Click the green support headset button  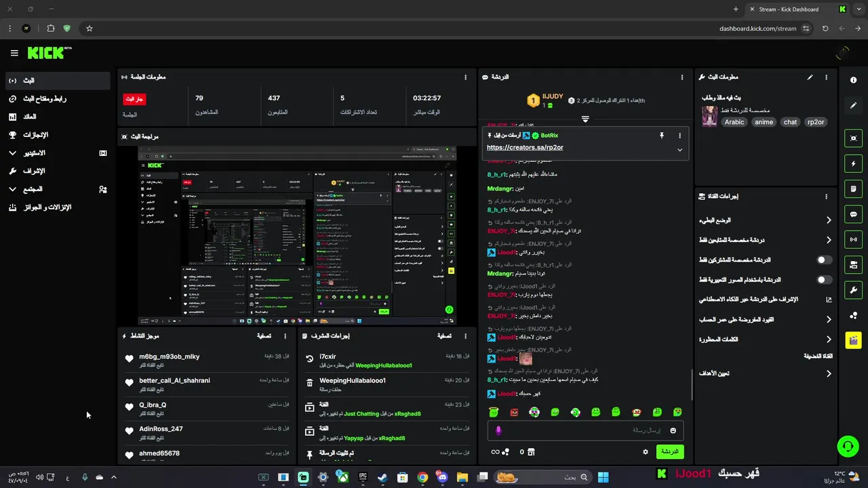click(848, 446)
